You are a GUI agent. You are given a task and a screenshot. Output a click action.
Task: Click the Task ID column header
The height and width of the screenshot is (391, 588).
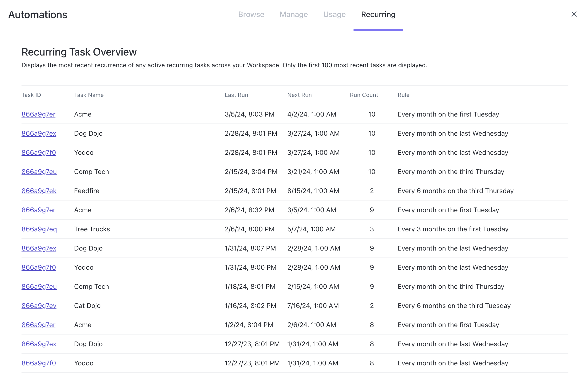(31, 95)
